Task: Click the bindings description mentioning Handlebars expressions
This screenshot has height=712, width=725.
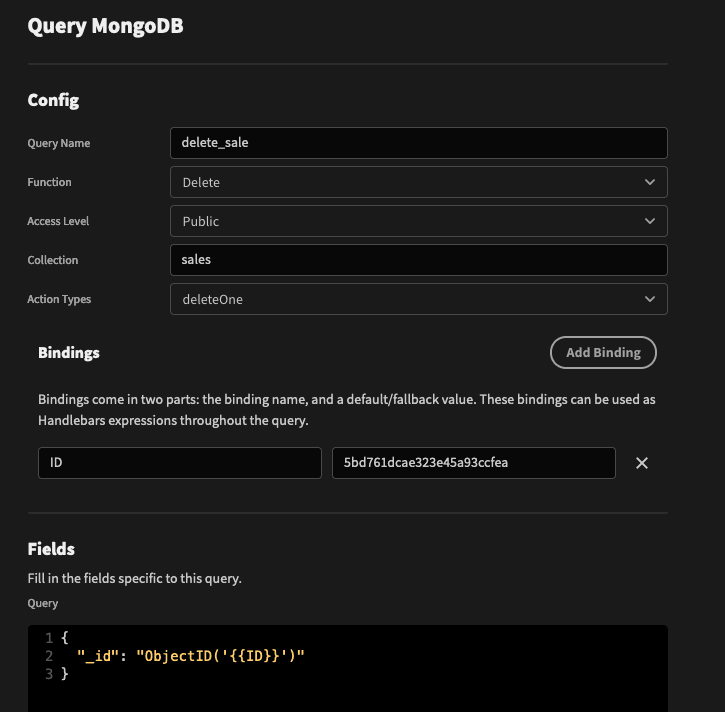Action: [347, 410]
